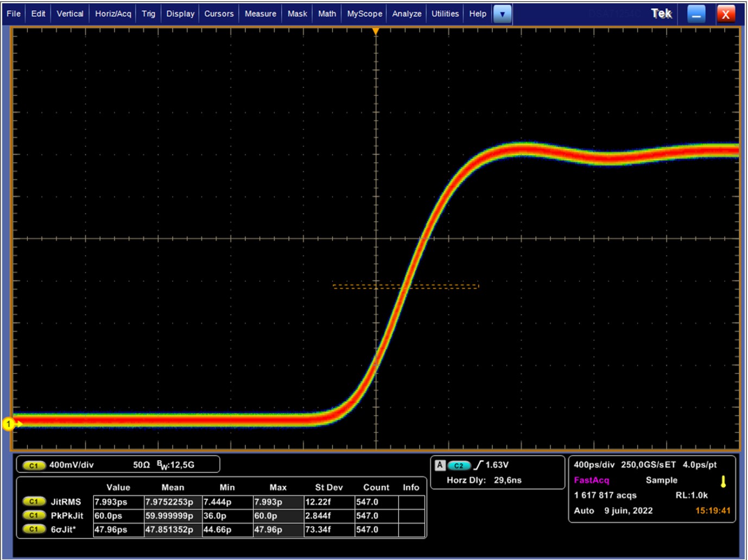748x560 pixels.
Task: Open the File menu
Action: click(14, 14)
